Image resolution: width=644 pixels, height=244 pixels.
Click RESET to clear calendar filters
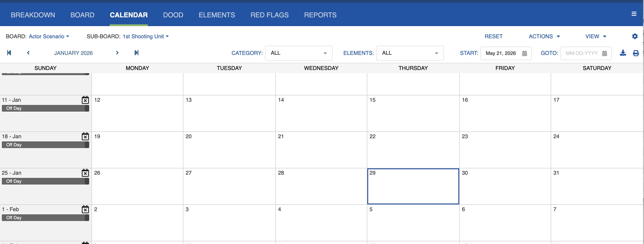493,36
